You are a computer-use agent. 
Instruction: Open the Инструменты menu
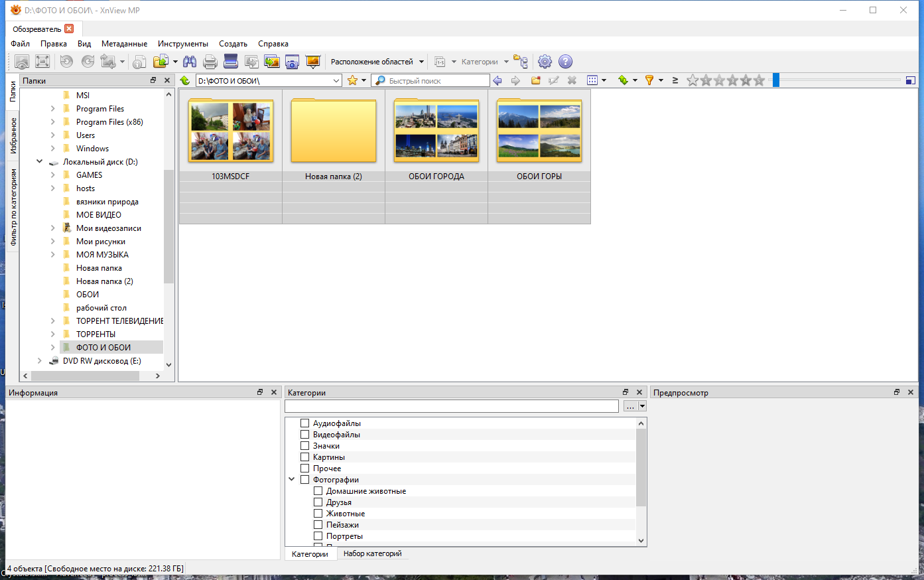(x=183, y=44)
